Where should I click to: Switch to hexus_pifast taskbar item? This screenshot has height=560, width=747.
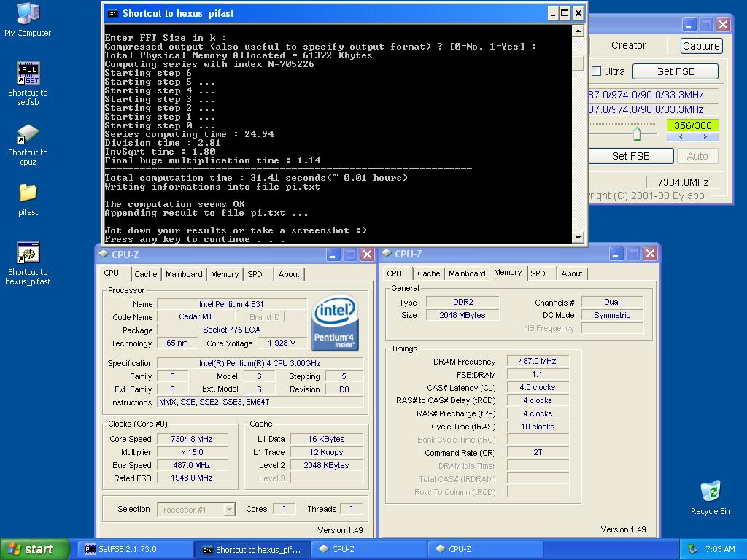point(252,549)
